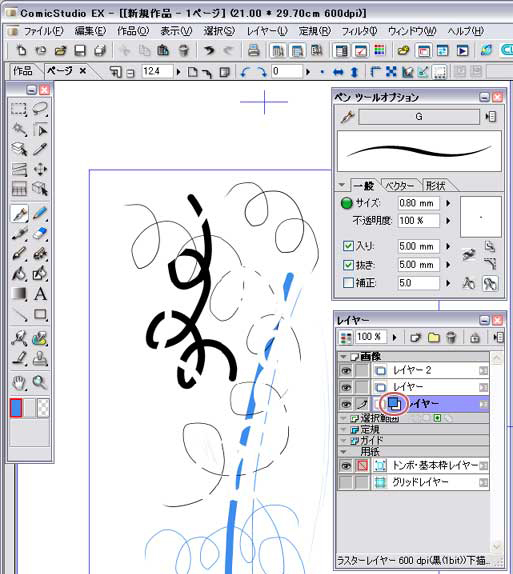Create new layer folder in Layer panel
Image resolution: width=513 pixels, height=574 pixels.
[x=434, y=337]
